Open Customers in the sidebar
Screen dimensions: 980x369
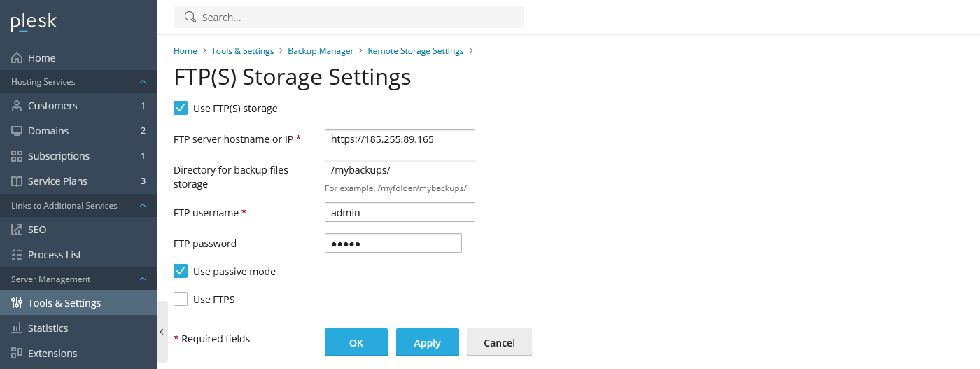pos(78,106)
